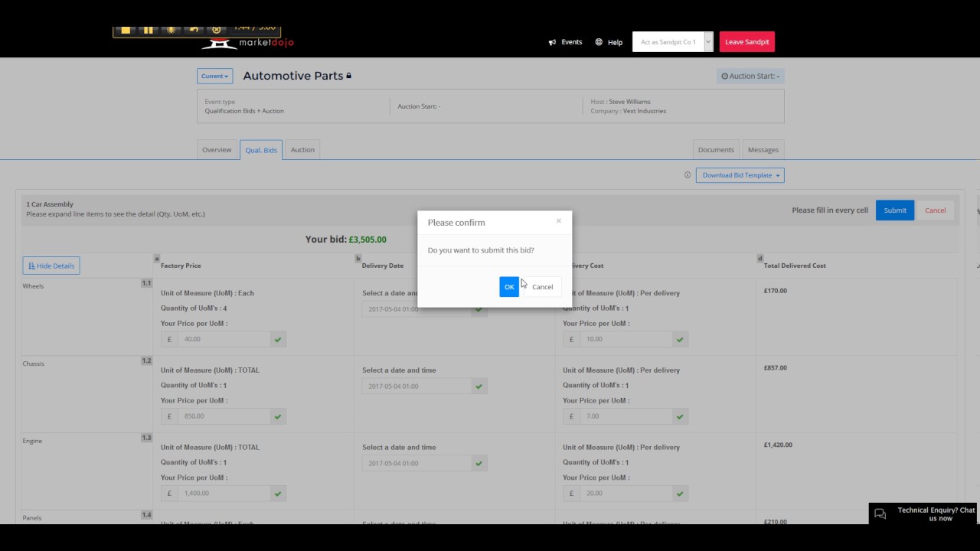980x551 pixels.
Task: Click the Automotive Parts event title
Action: coord(293,76)
